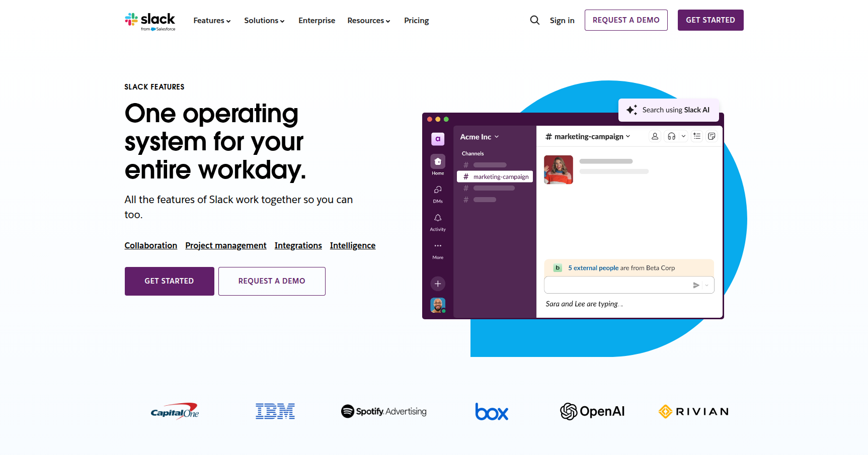Open the Activity bell icon
The height and width of the screenshot is (455, 868).
pos(438,218)
